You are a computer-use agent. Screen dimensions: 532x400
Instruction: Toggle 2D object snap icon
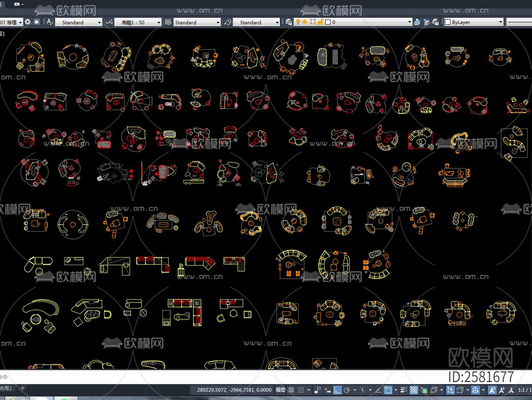(388, 390)
